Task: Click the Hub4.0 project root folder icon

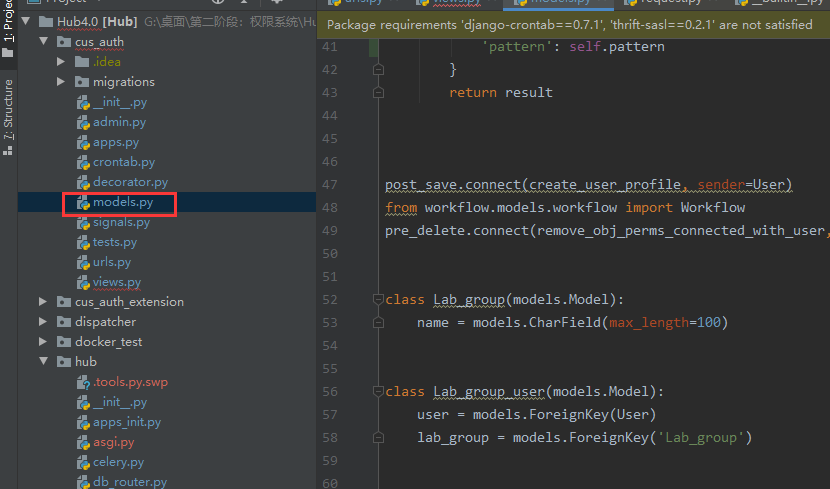Action: (x=46, y=22)
